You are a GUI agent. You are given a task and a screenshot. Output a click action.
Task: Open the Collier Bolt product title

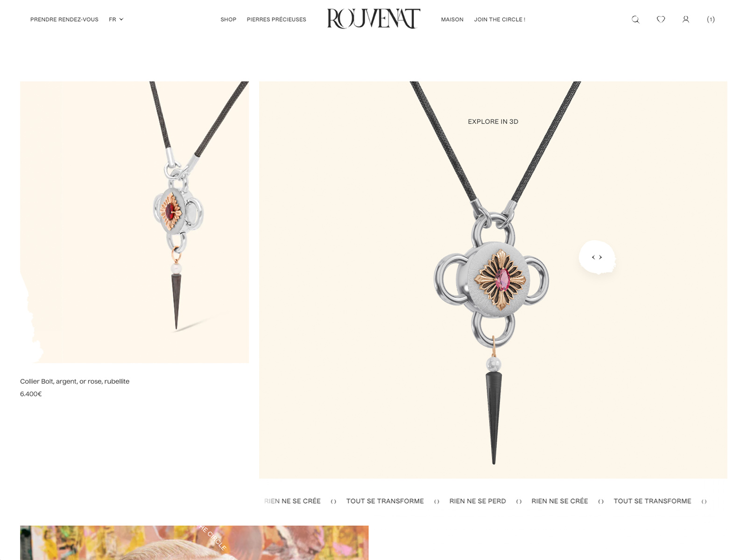[x=75, y=381]
